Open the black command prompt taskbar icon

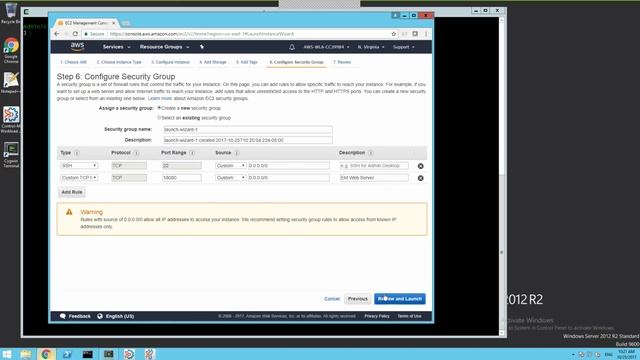coord(88,354)
